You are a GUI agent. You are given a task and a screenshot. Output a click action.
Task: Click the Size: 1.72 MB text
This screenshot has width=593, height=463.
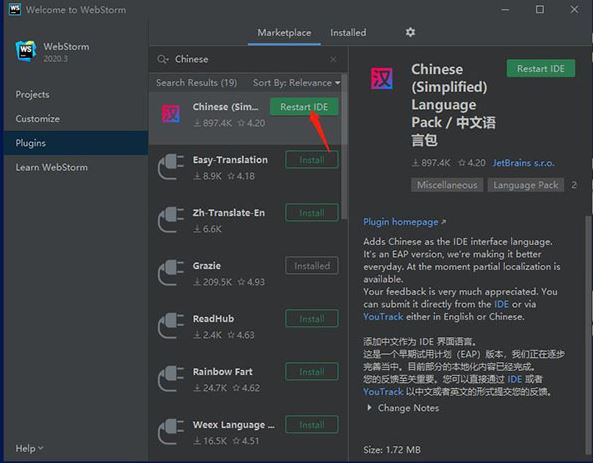click(392, 450)
